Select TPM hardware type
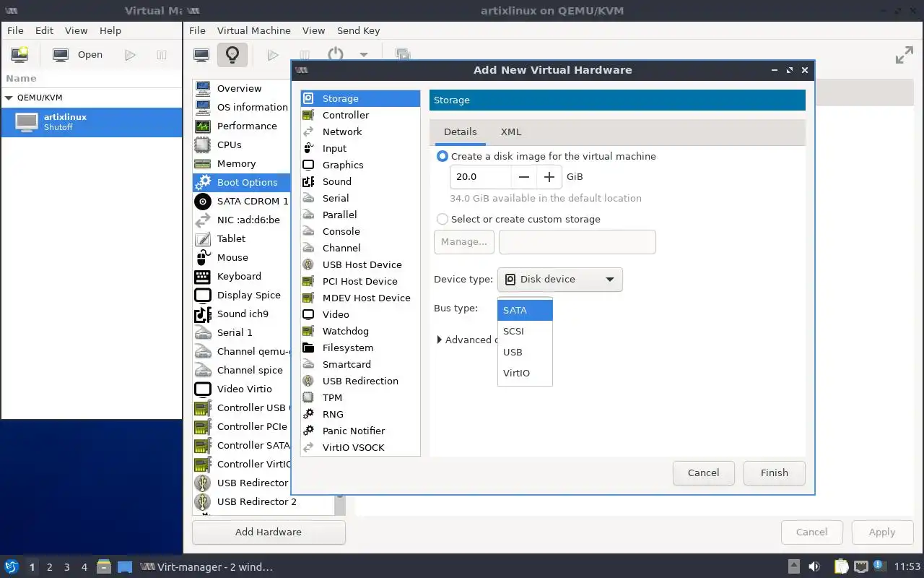The image size is (924, 578). point(360,397)
